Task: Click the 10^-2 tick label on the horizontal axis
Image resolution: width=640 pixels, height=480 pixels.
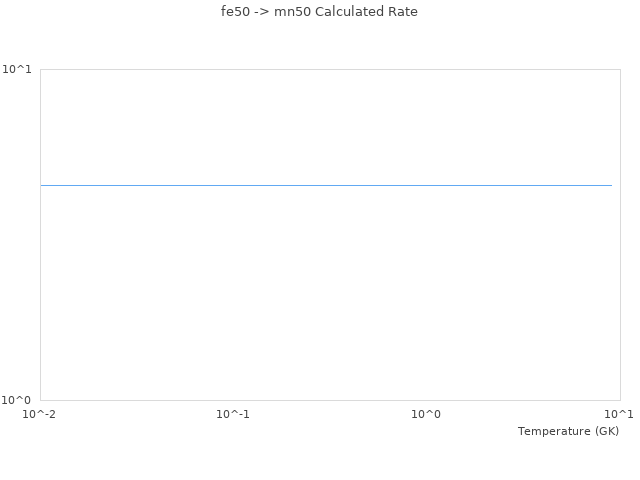Action: point(40,414)
